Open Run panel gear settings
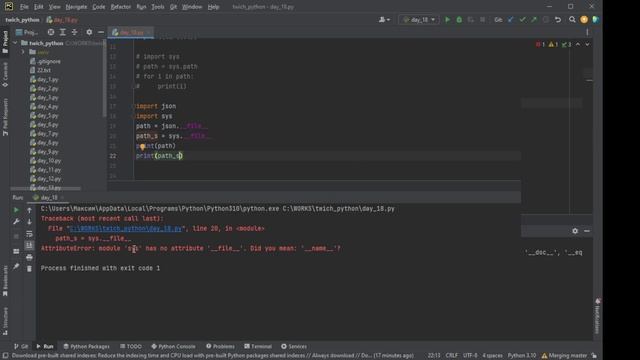This screenshot has width=640, height=360. 575,231
